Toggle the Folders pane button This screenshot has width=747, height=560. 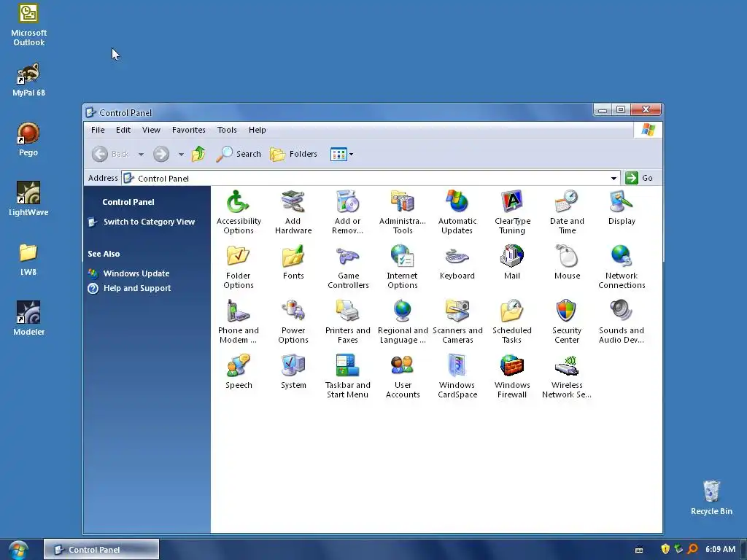(x=293, y=154)
